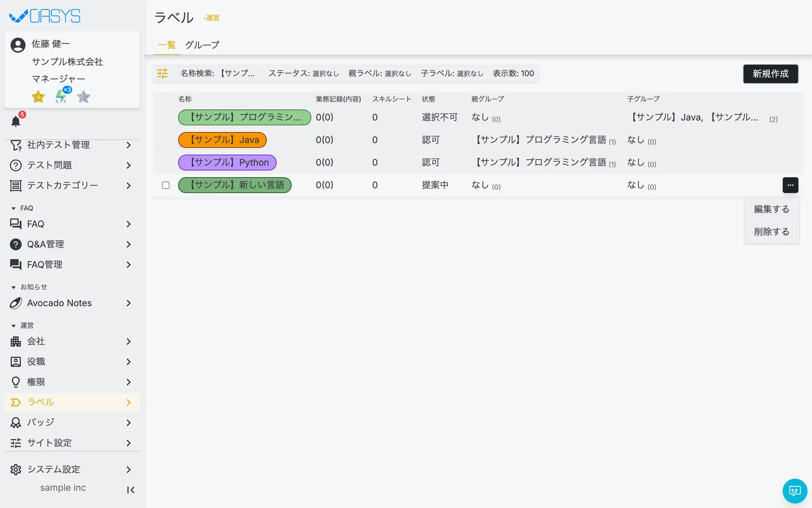Choose 編集する from the row menu
The height and width of the screenshot is (508, 812).
[x=771, y=209]
